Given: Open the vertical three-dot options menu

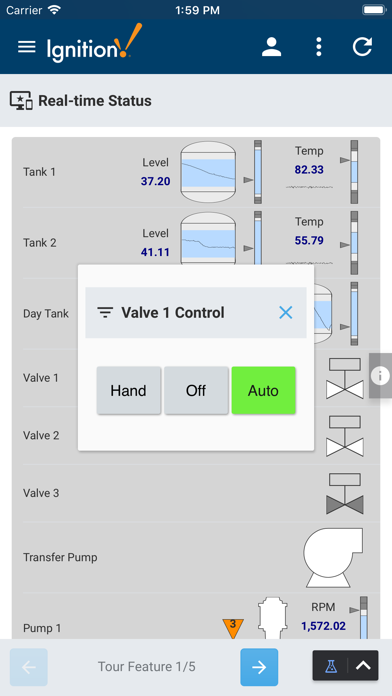Looking at the screenshot, I should coord(318,47).
